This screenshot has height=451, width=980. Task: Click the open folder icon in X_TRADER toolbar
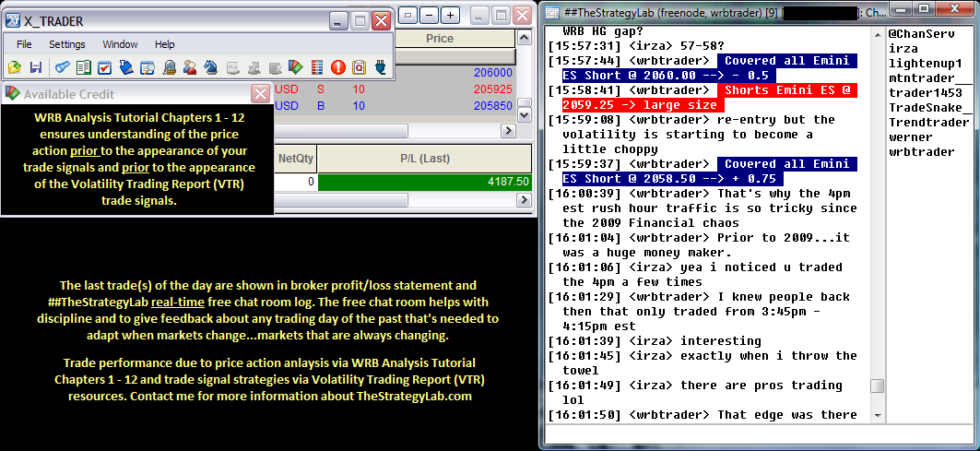pyautogui.click(x=15, y=67)
